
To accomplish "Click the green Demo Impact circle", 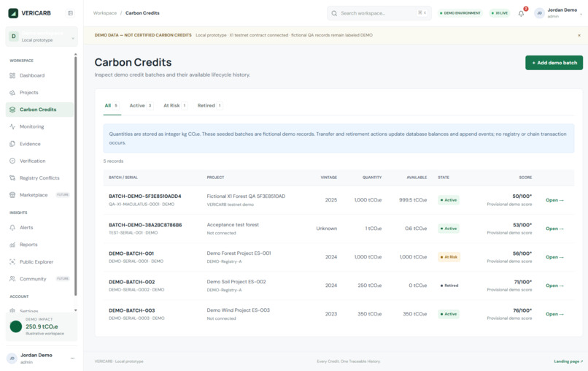I will pos(16,326).
